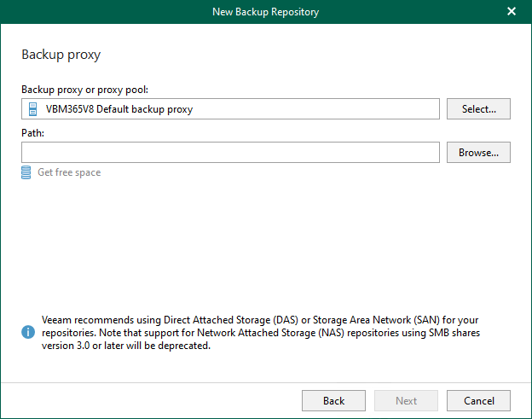Open the Select... backup proxy chooser
Viewport: 532px width, 419px height.
[478, 109]
